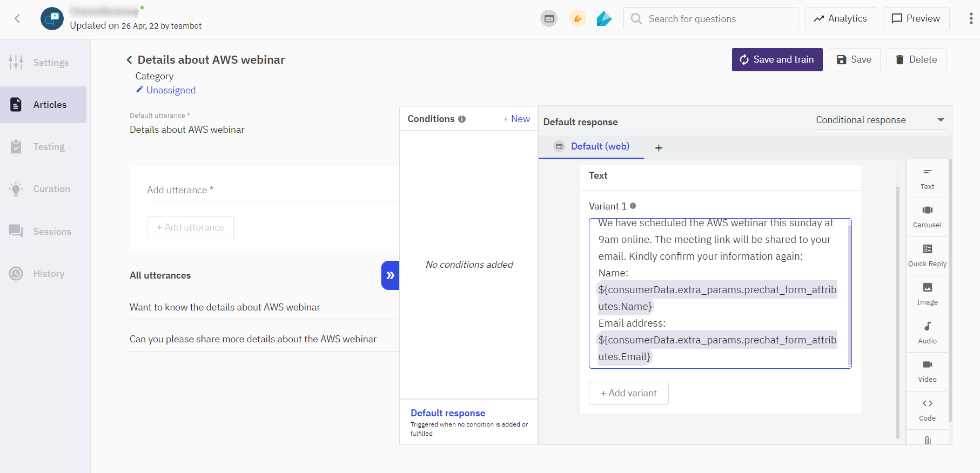The height and width of the screenshot is (473, 980).
Task: Open the three-dot more options menu
Action: 971,19
